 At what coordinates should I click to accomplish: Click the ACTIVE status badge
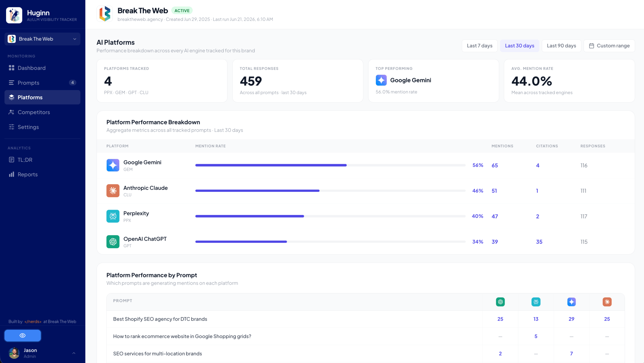point(182,11)
